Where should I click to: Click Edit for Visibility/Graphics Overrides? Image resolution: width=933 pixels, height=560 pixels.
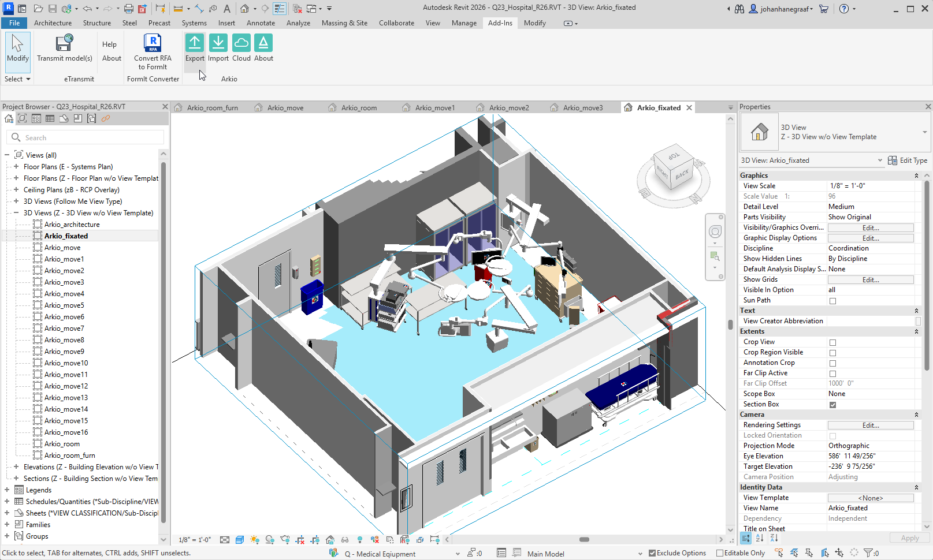(871, 228)
